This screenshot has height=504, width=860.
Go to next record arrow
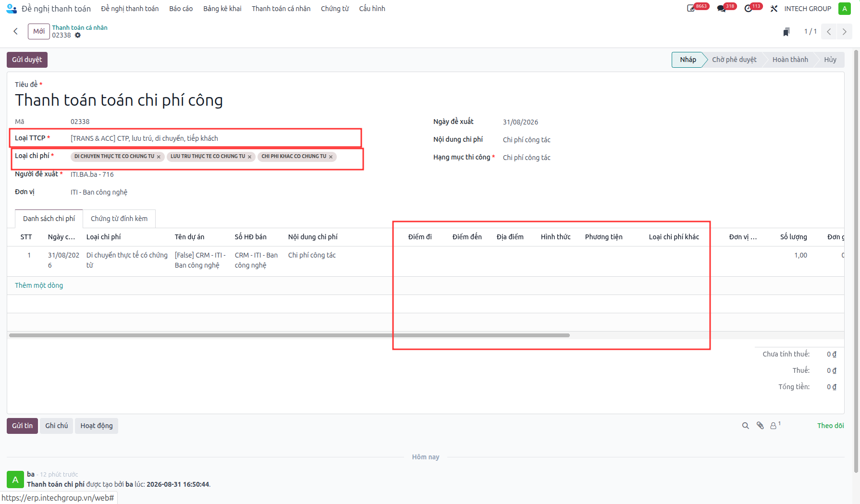[x=844, y=32]
